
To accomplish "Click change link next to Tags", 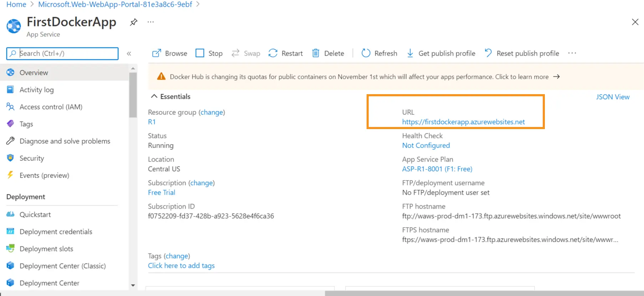I will pos(177,256).
